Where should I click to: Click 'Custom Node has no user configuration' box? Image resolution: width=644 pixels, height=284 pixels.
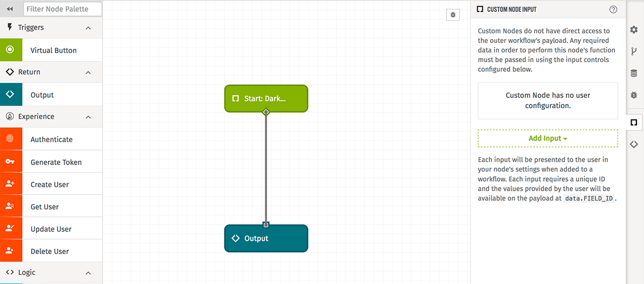548,100
